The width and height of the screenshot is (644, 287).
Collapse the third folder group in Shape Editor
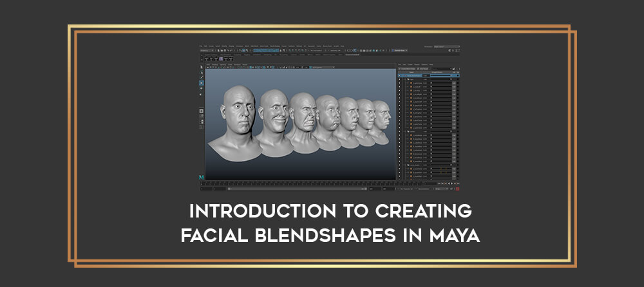click(405, 165)
